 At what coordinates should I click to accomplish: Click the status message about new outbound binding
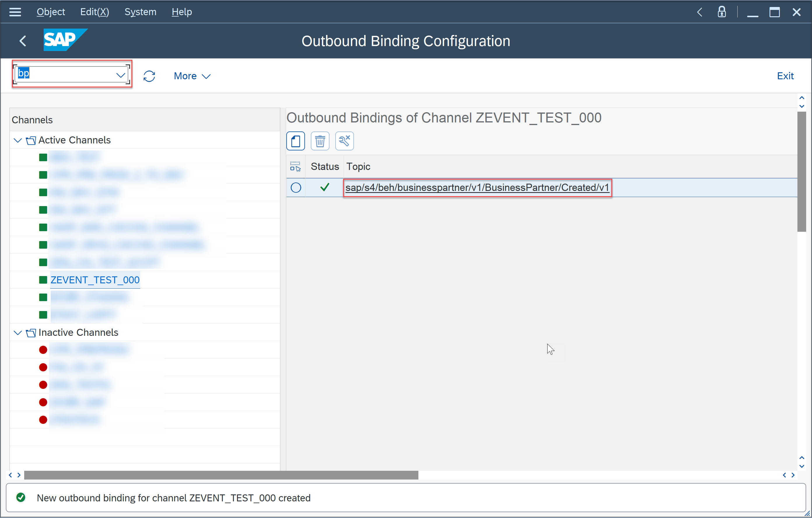pos(174,498)
